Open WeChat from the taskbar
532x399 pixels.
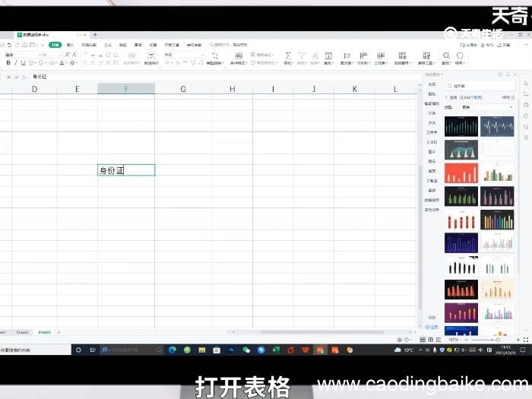pos(246,350)
